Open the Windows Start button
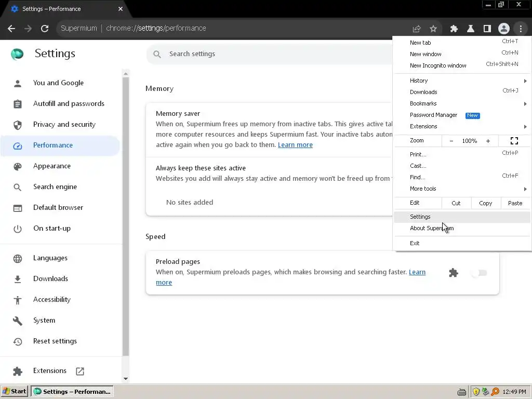The image size is (532, 399). pyautogui.click(x=14, y=392)
